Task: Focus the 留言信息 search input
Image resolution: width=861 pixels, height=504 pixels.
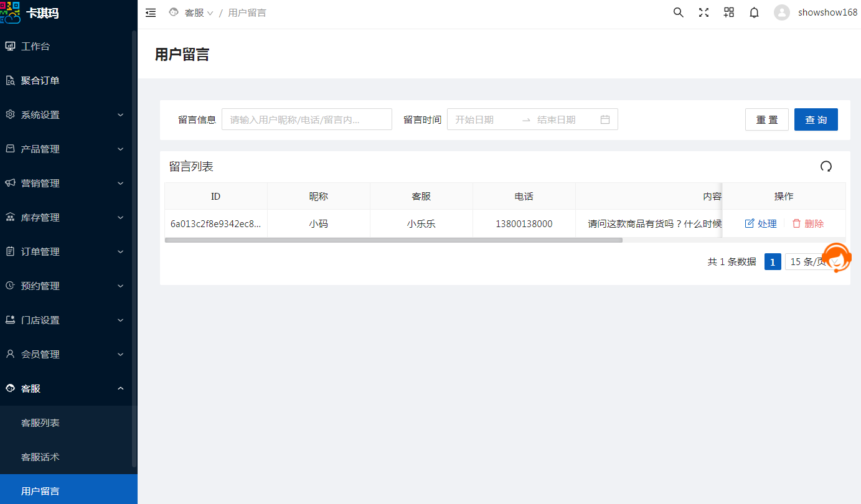Action: click(x=306, y=119)
